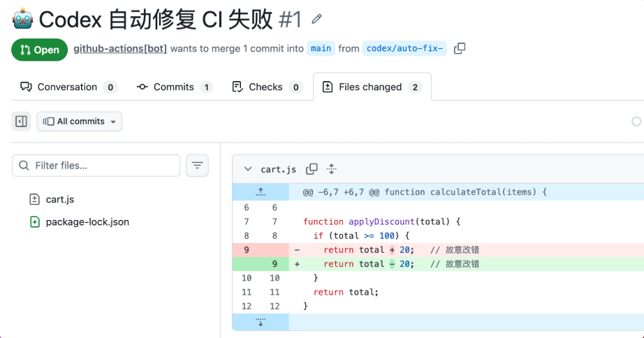This screenshot has height=338, width=644.
Task: Switch to the Conversation tab
Action: (x=68, y=87)
